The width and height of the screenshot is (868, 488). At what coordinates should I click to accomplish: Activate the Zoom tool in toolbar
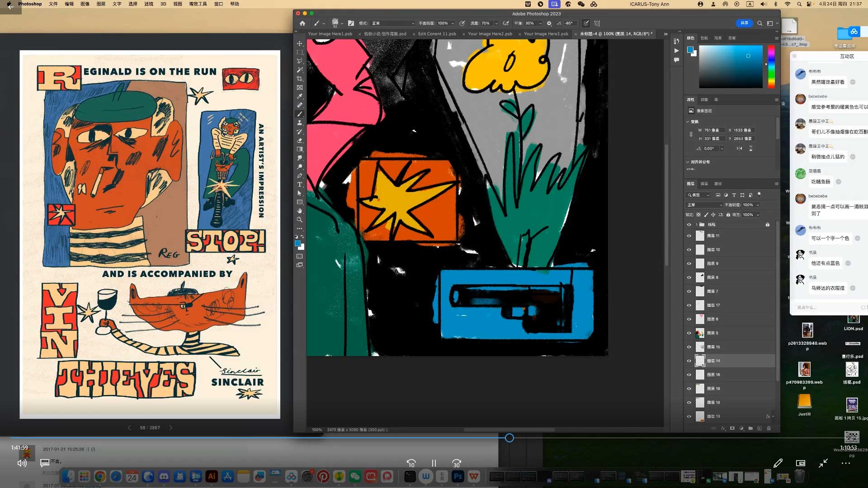click(299, 220)
